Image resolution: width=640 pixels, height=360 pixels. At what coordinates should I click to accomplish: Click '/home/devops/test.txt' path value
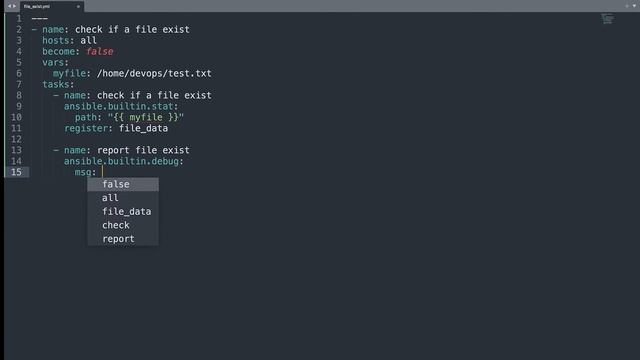(x=154, y=73)
